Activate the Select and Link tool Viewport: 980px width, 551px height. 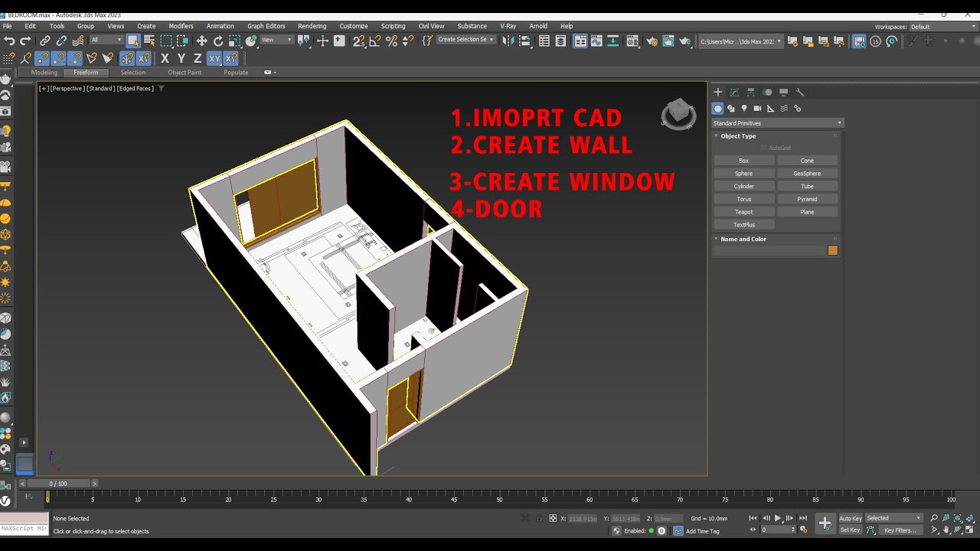[x=45, y=41]
